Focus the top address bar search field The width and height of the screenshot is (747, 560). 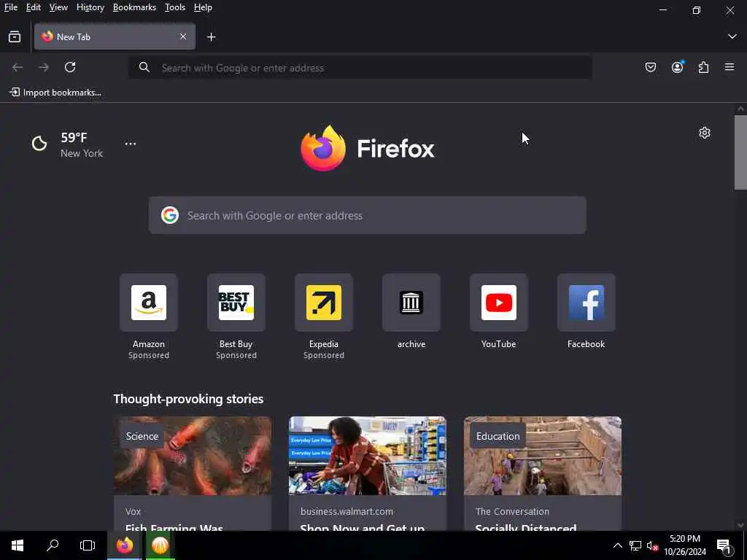tap(360, 68)
